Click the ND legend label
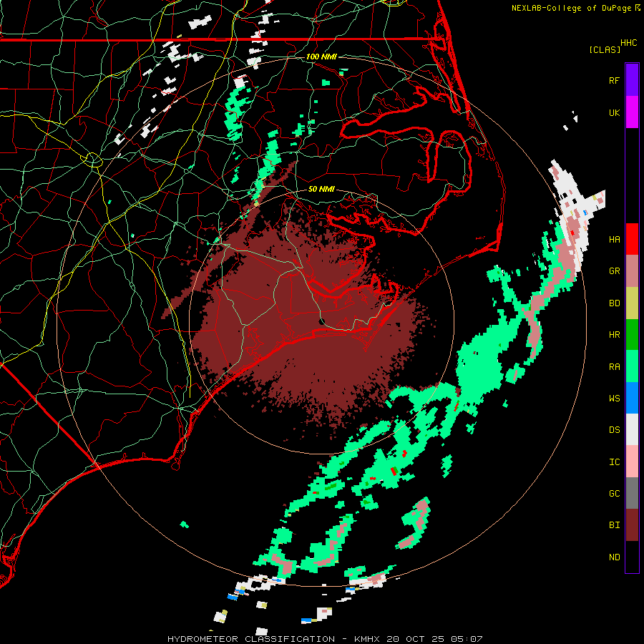644x644 pixels. 614,557
